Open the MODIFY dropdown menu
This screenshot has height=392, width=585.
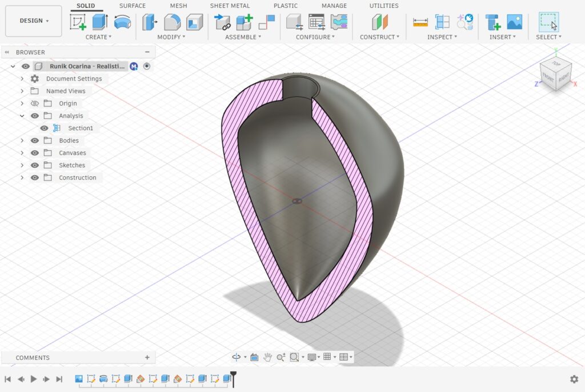[171, 37]
